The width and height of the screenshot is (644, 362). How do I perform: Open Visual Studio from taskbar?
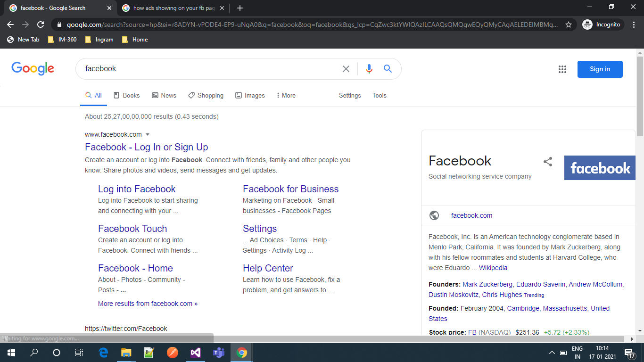pos(196,353)
